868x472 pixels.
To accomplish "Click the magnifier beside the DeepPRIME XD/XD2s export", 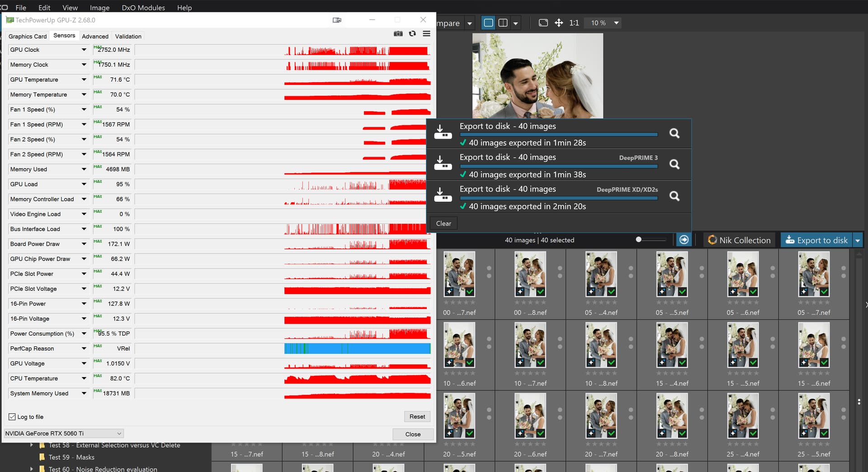I will pos(674,196).
